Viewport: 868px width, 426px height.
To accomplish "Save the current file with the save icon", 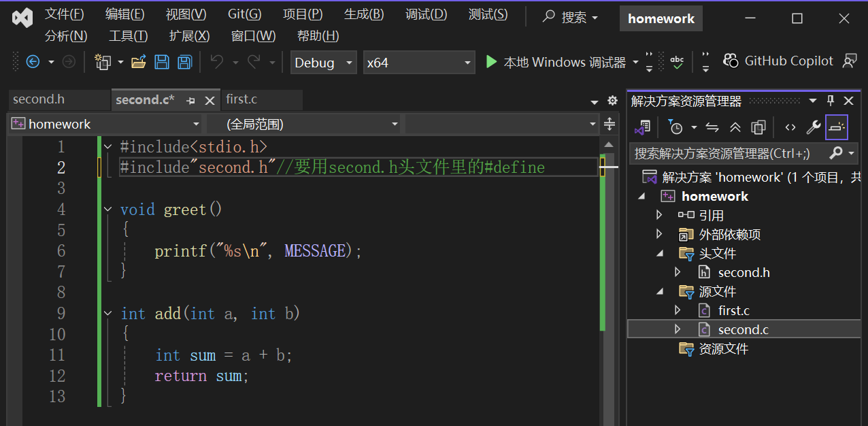I will click(162, 62).
